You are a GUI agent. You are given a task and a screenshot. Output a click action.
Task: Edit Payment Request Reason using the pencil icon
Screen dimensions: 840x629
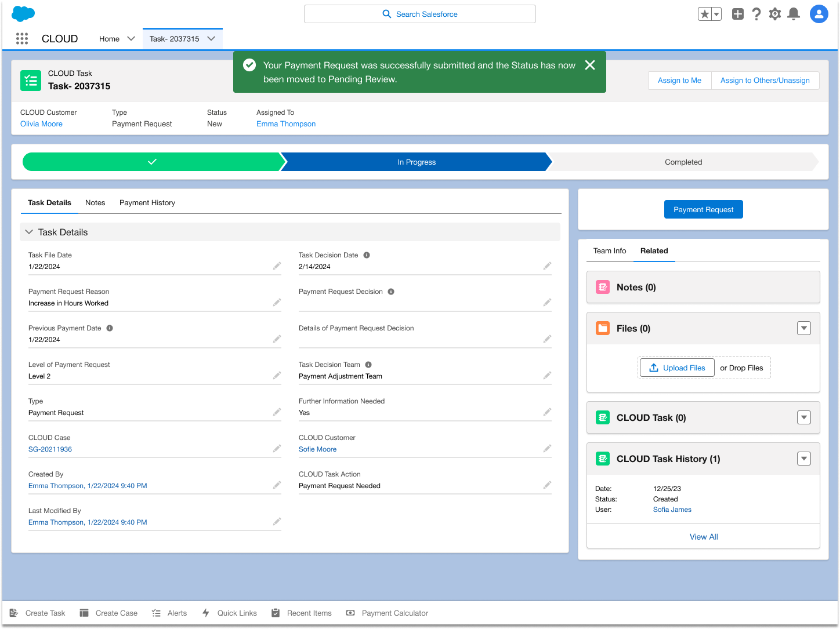pos(277,302)
